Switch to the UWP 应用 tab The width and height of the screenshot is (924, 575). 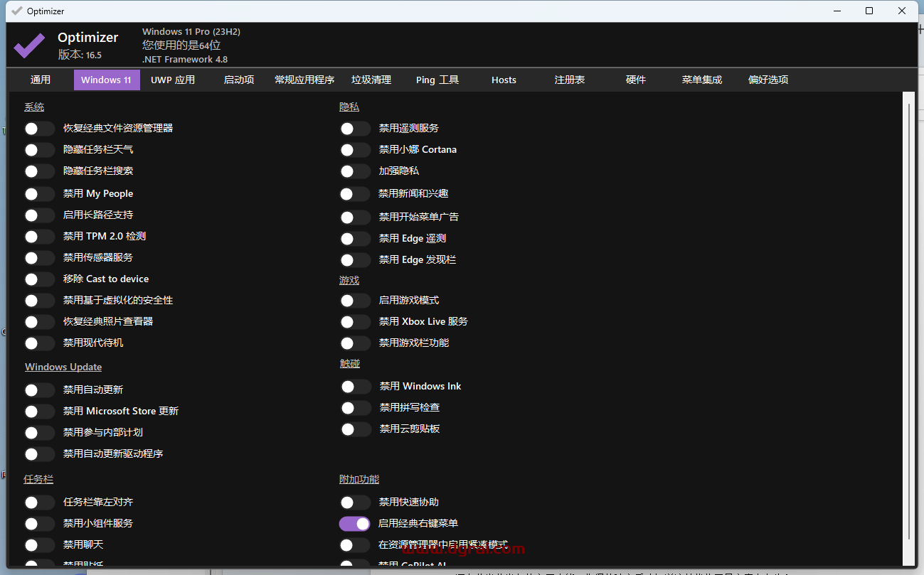(x=173, y=80)
